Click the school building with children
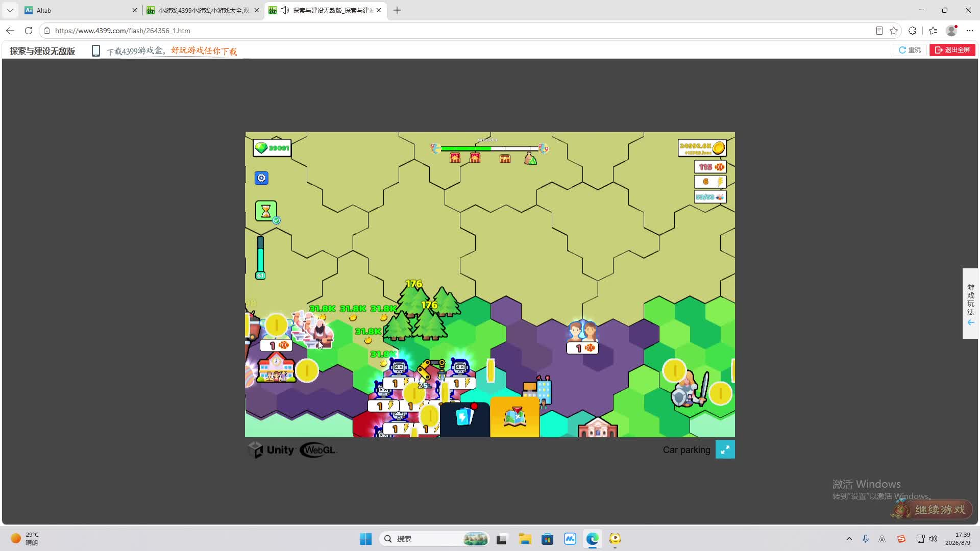Screen dimensions: 980x551 tap(276, 367)
